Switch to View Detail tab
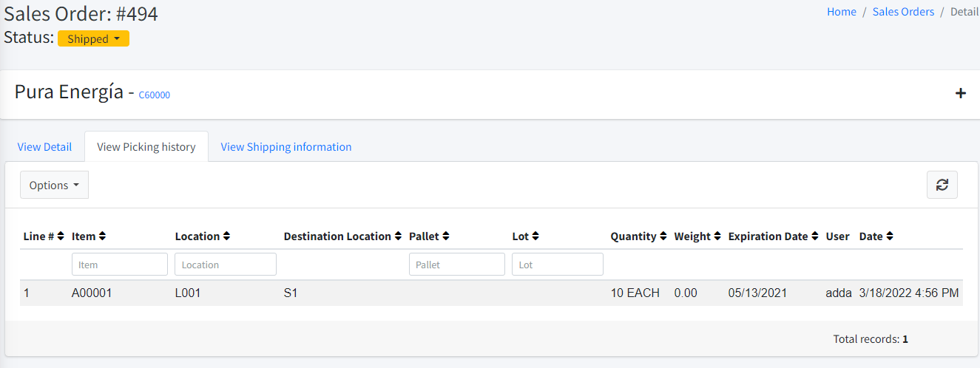Image resolution: width=980 pixels, height=368 pixels. tap(44, 147)
